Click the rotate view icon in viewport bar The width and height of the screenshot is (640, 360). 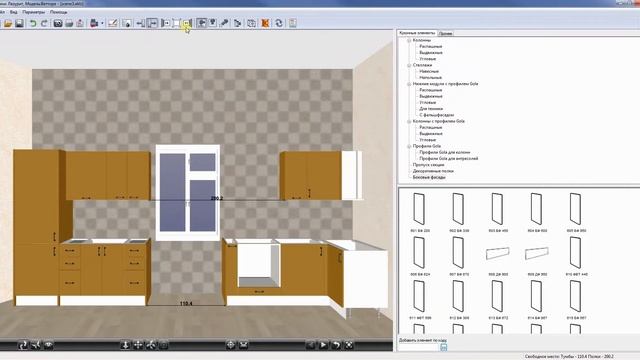point(23,345)
